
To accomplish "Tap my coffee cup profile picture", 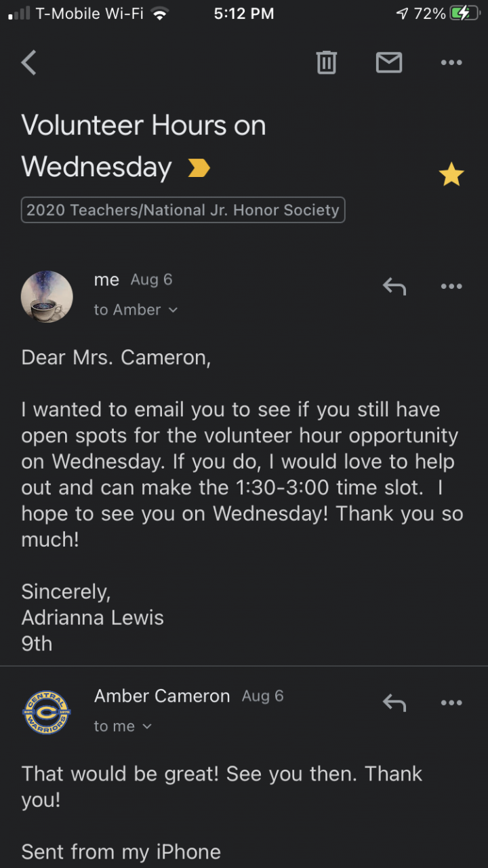I will [x=47, y=296].
